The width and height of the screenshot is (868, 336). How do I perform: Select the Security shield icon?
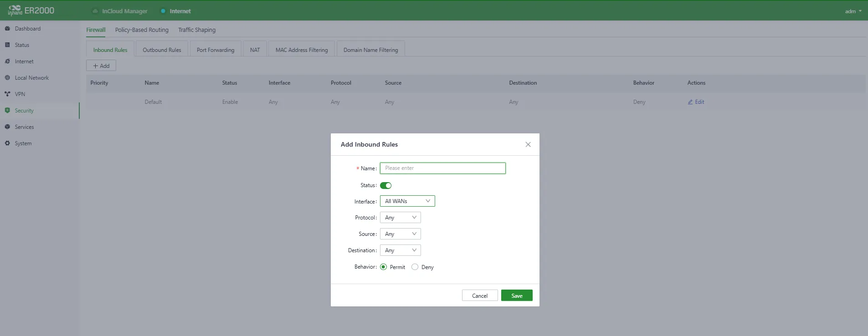(7, 111)
